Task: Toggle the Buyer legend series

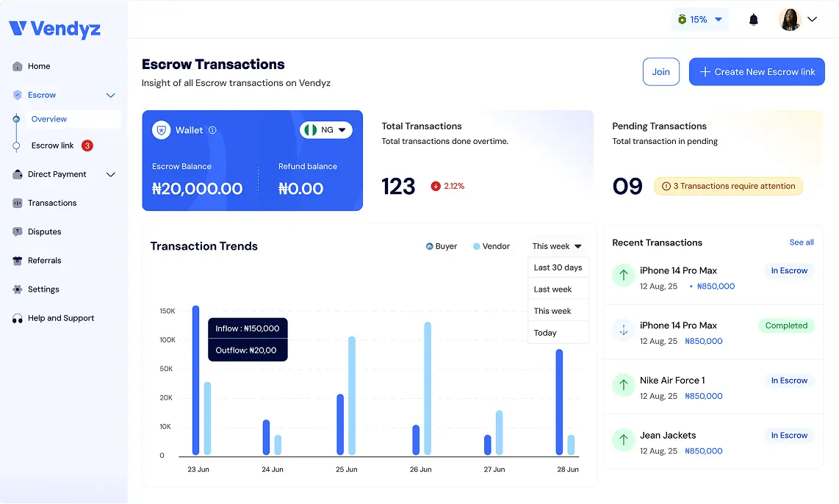Action: [x=442, y=246]
